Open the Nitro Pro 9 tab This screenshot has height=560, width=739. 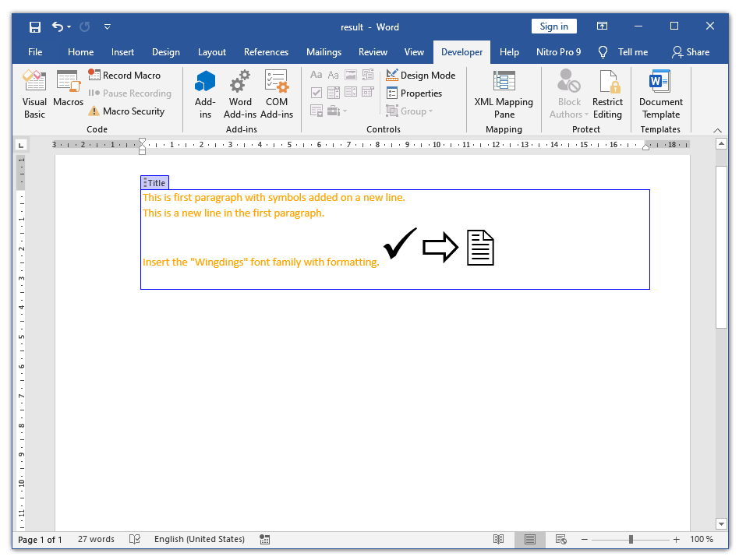(558, 52)
